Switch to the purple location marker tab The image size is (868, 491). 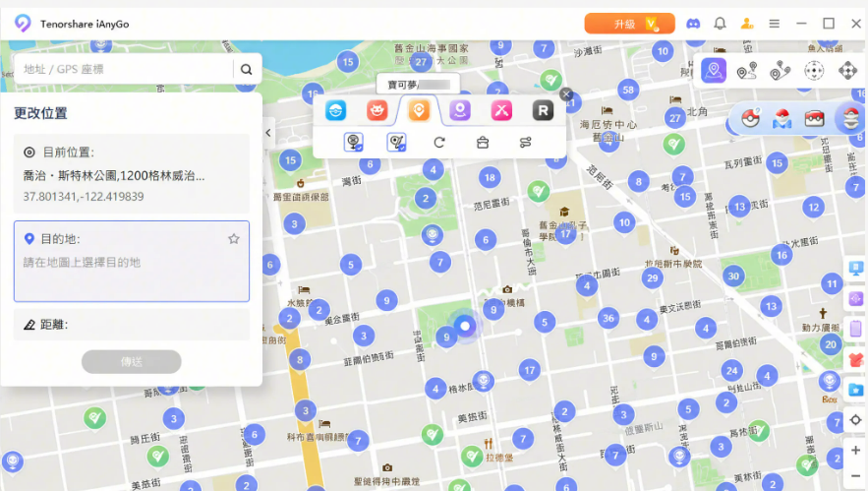[x=460, y=110]
